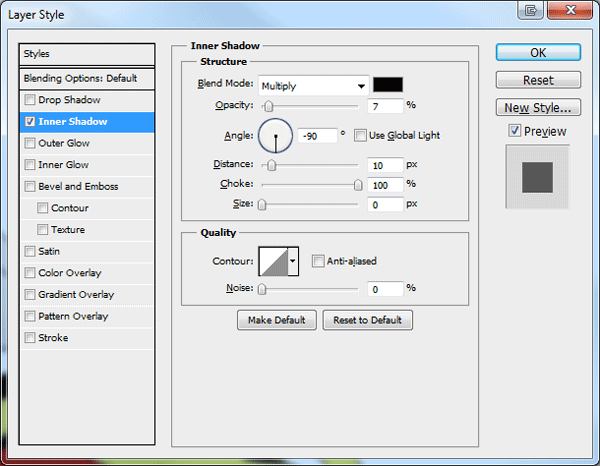Viewport: 600px width, 466px height.
Task: Disable the Preview checkbox
Action: [x=514, y=131]
